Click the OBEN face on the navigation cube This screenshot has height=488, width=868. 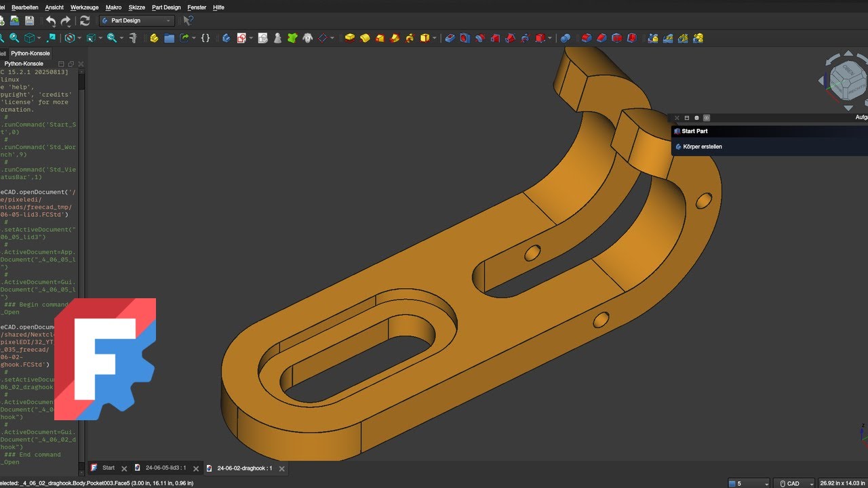click(x=849, y=70)
